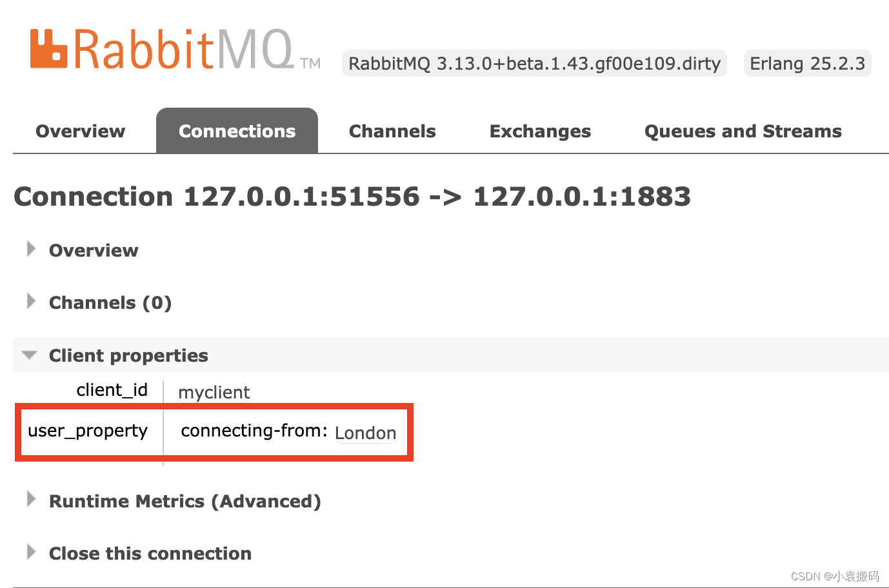Switch to the Channels tab
The width and height of the screenshot is (889, 588).
[392, 131]
